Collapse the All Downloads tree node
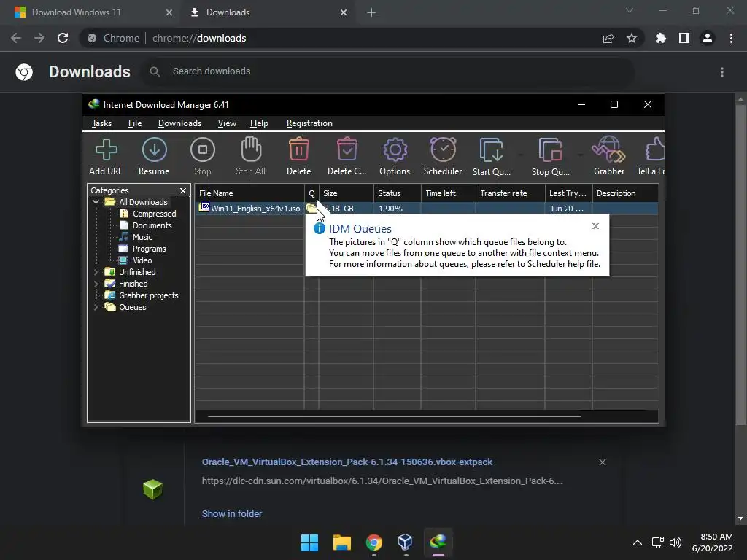The image size is (747, 560). pos(96,202)
